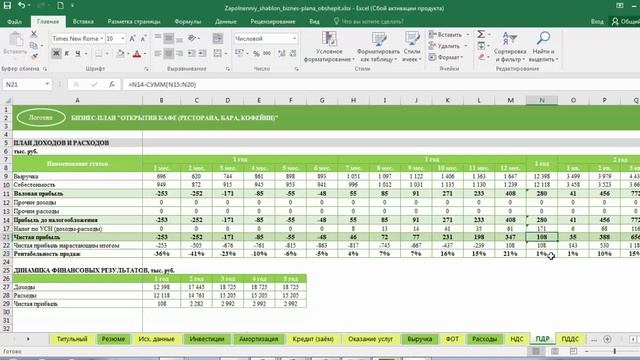Switch to Page Layout view icon
Image resolution: width=640 pixels, height=360 pixels.
(x=555, y=351)
